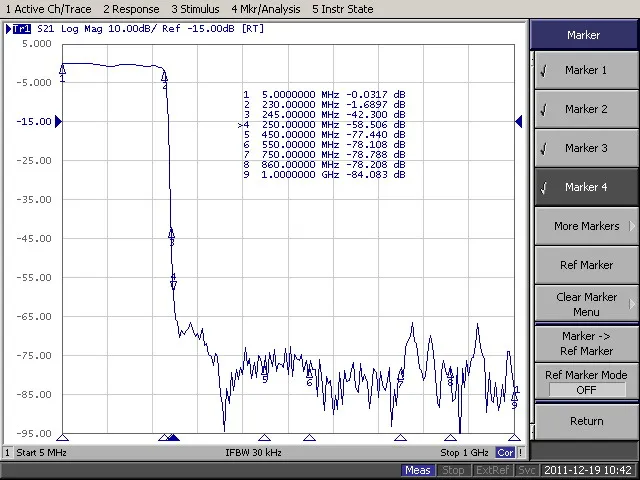Toggle Marker 4 softkey
This screenshot has height=480, width=640.
[x=586, y=187]
